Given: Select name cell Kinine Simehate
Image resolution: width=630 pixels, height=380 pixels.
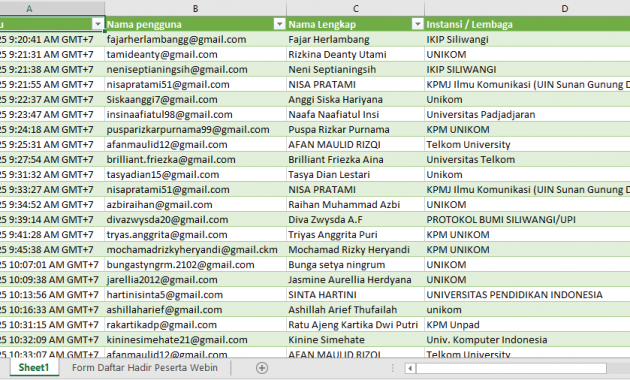Looking at the screenshot, I should (356, 340).
